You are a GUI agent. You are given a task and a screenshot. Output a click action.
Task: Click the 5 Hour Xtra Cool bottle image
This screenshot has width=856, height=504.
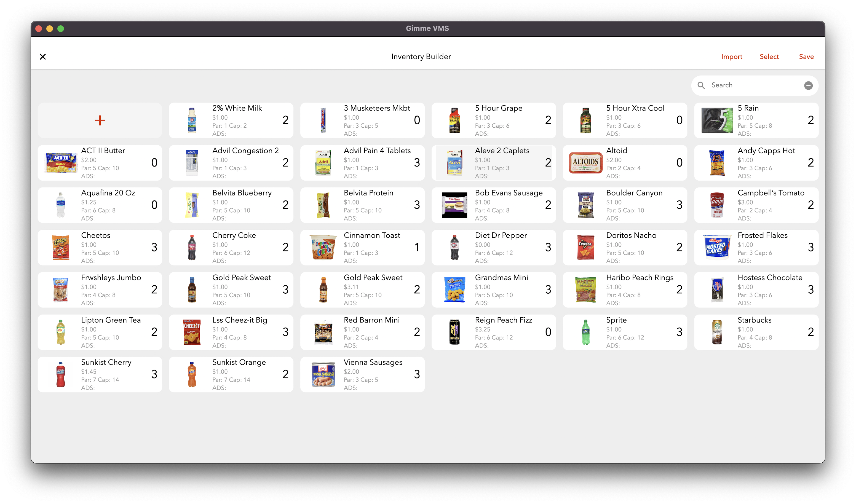pyautogui.click(x=586, y=120)
